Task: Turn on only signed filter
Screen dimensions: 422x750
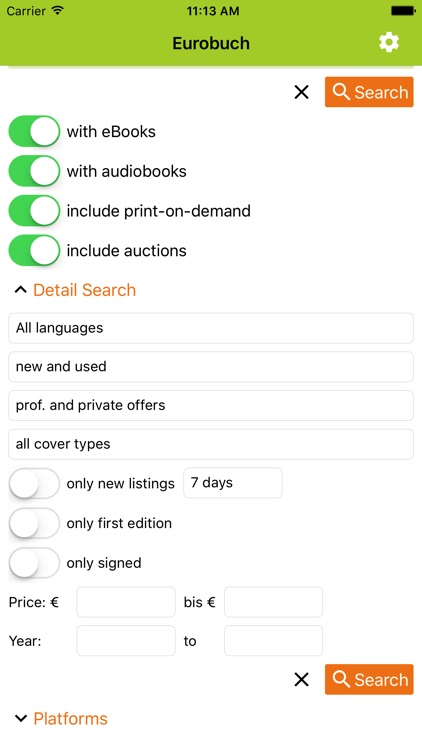Action: point(34,563)
